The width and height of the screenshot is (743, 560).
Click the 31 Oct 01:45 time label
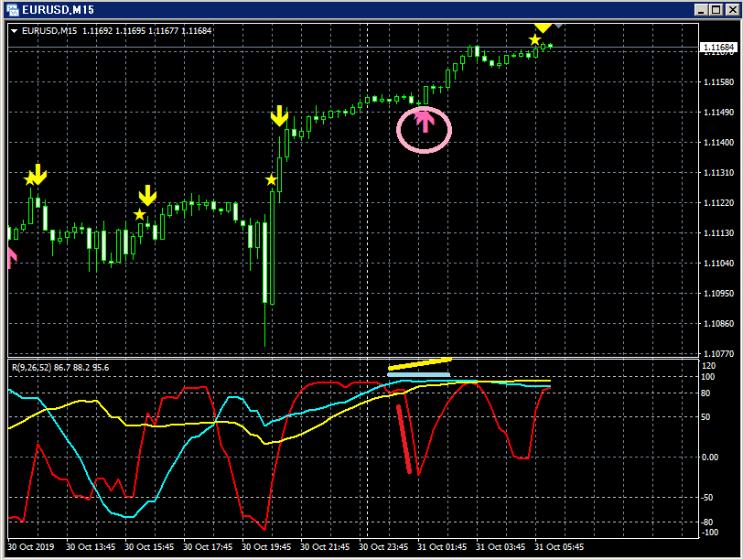point(442,547)
